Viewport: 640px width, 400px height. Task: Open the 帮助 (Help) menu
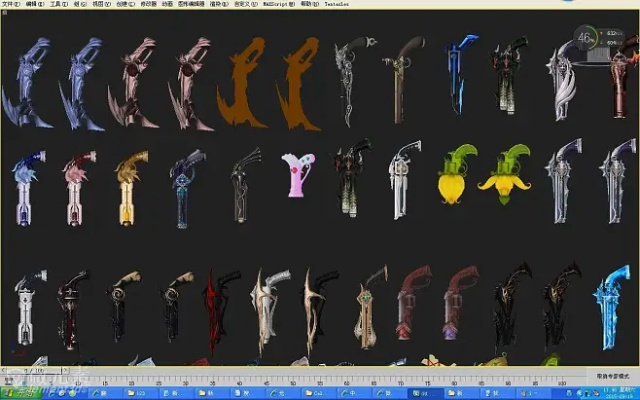(307, 4)
